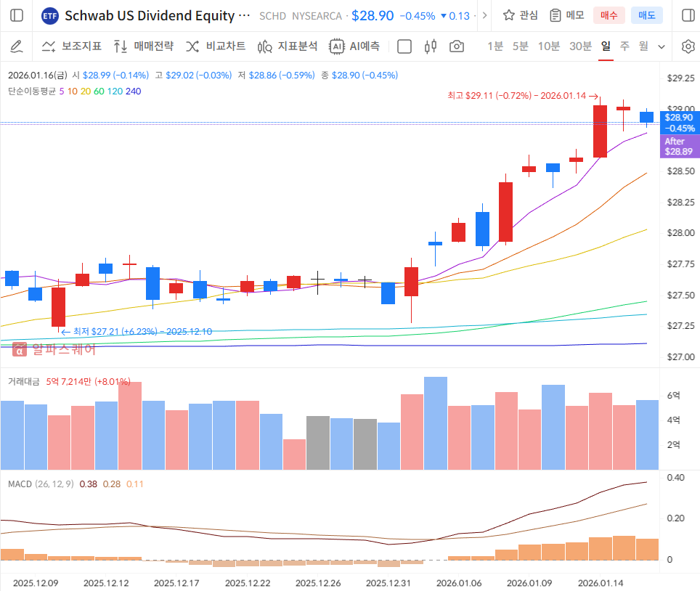Switch to the 주 weekly interval
The width and height of the screenshot is (700, 591).
tap(624, 46)
